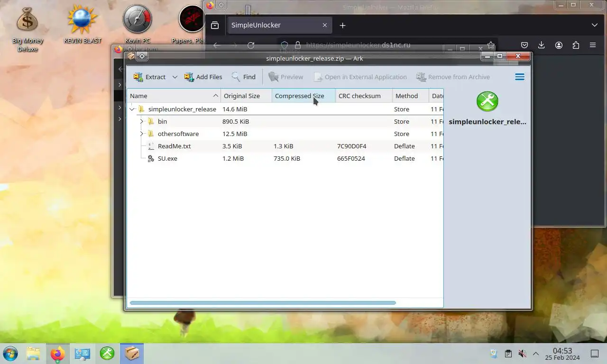This screenshot has height=364, width=607.
Task: Sort by the Name column header
Action: (x=174, y=96)
